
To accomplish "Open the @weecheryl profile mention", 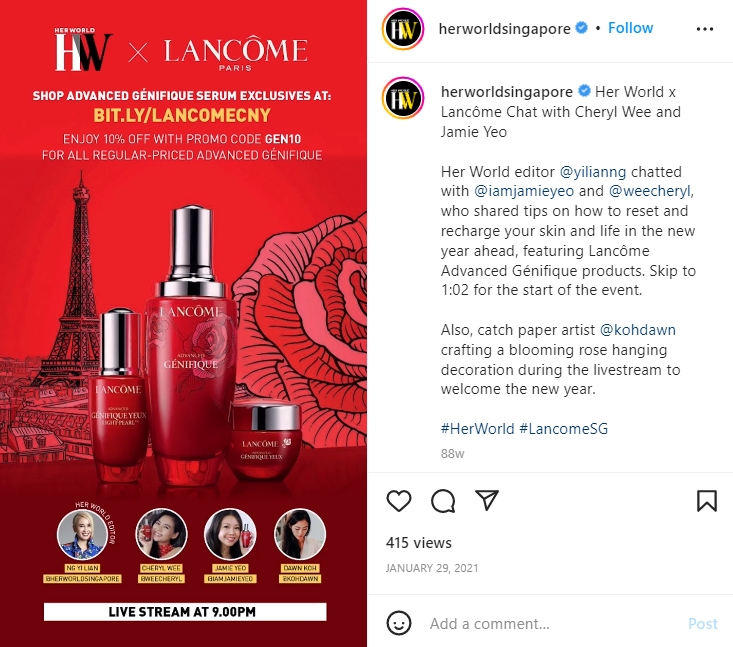I will pyautogui.click(x=650, y=191).
